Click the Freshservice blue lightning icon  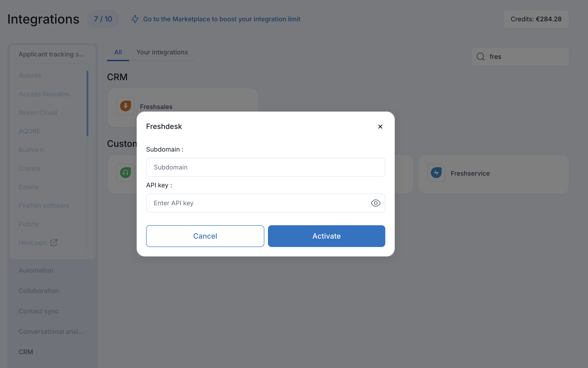[436, 173]
